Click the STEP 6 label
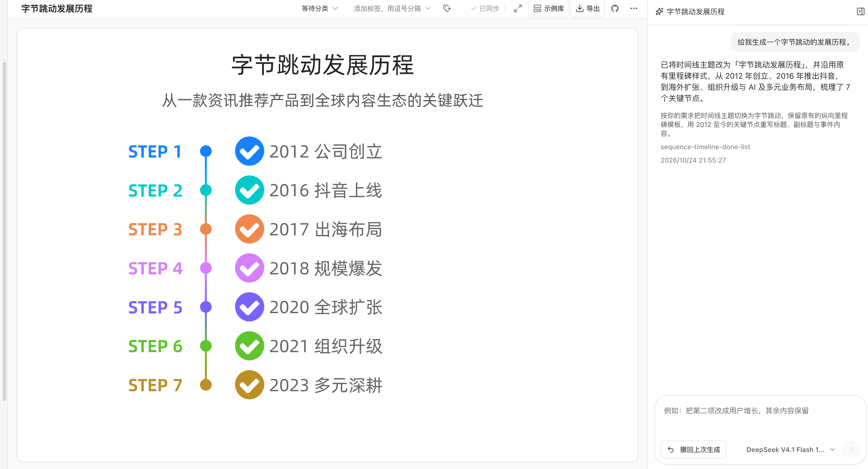The image size is (868, 469). point(155,346)
